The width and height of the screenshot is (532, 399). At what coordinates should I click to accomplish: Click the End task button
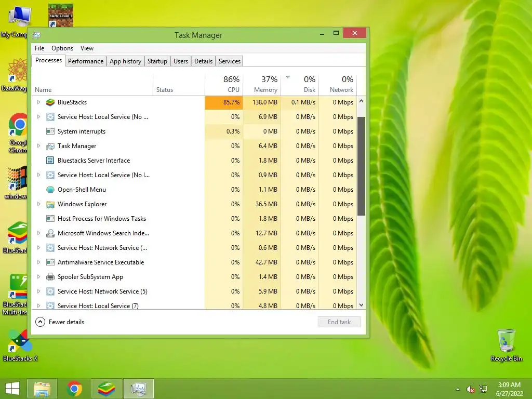[339, 322]
